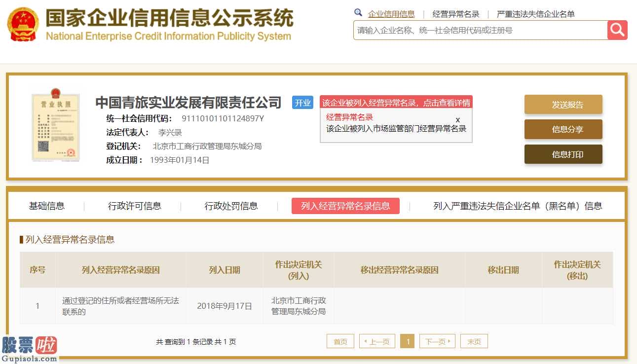Click the 移出经营异常名录原因 column header
The width and height of the screenshot is (637, 364).
tap(400, 270)
